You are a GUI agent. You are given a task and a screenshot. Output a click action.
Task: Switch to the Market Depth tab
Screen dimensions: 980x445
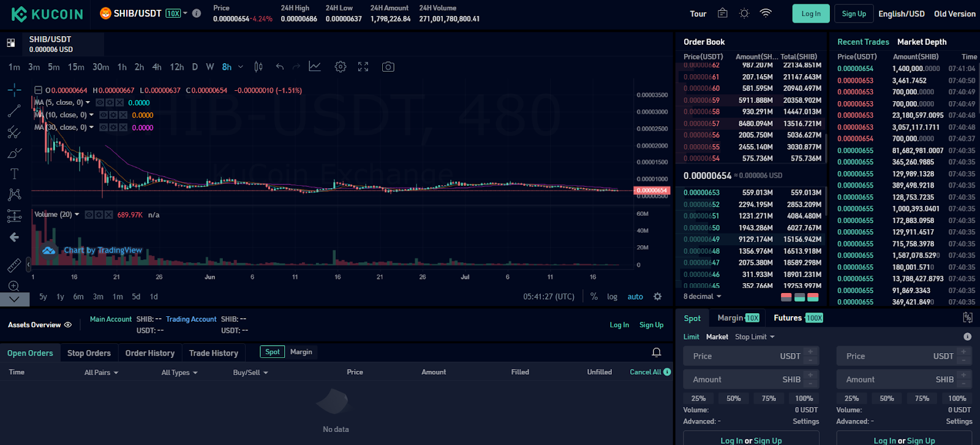coord(922,42)
